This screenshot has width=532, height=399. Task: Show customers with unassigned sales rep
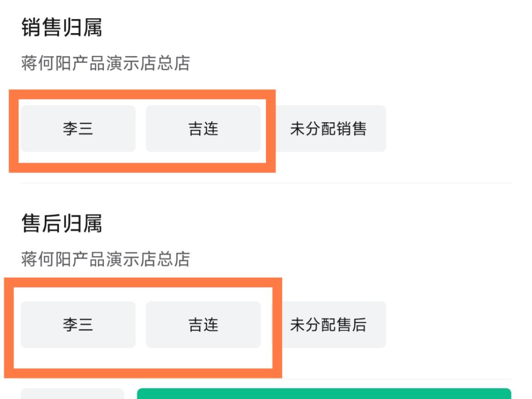point(328,129)
